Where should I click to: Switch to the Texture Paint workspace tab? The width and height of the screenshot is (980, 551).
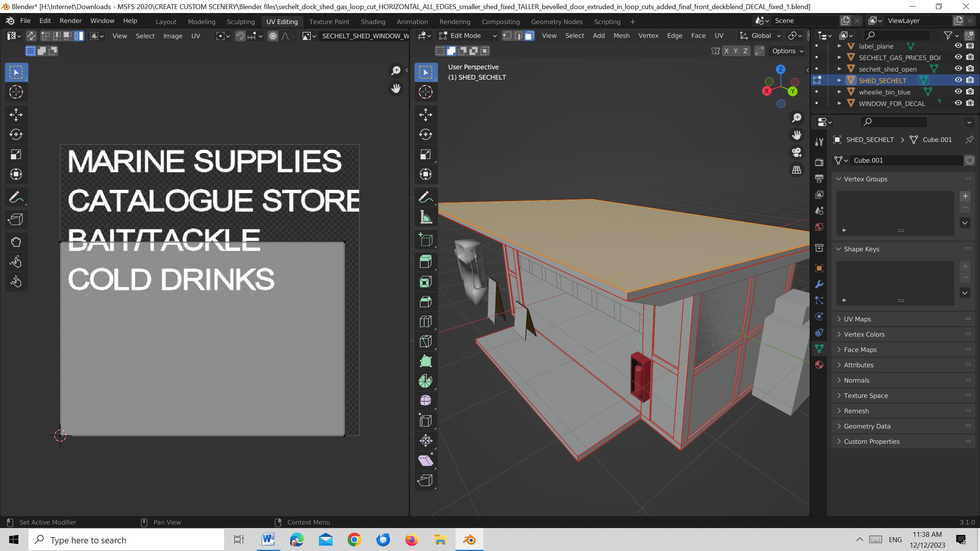pos(329,21)
